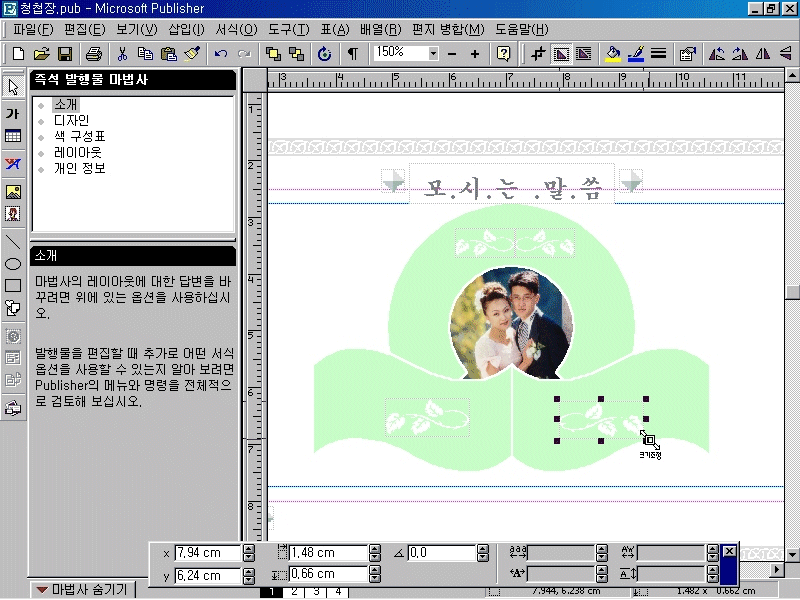Select the Text Frame tool (가)

pyautogui.click(x=13, y=113)
